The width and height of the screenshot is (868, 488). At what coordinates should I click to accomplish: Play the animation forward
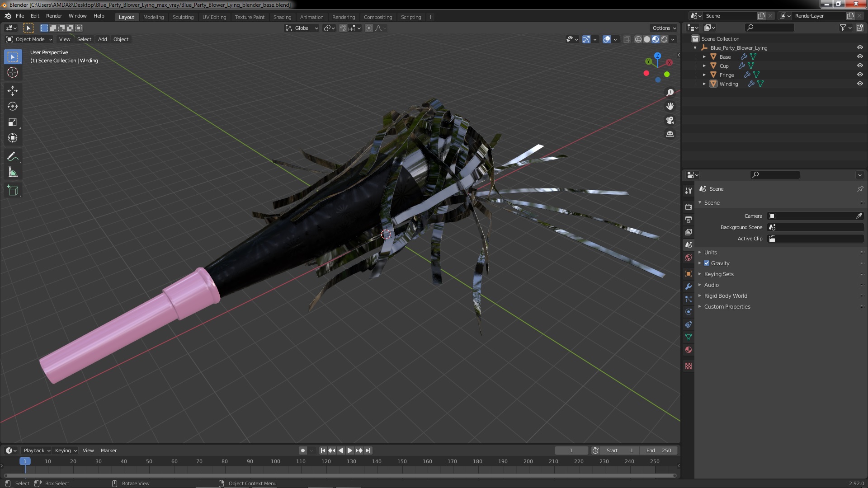click(x=350, y=450)
